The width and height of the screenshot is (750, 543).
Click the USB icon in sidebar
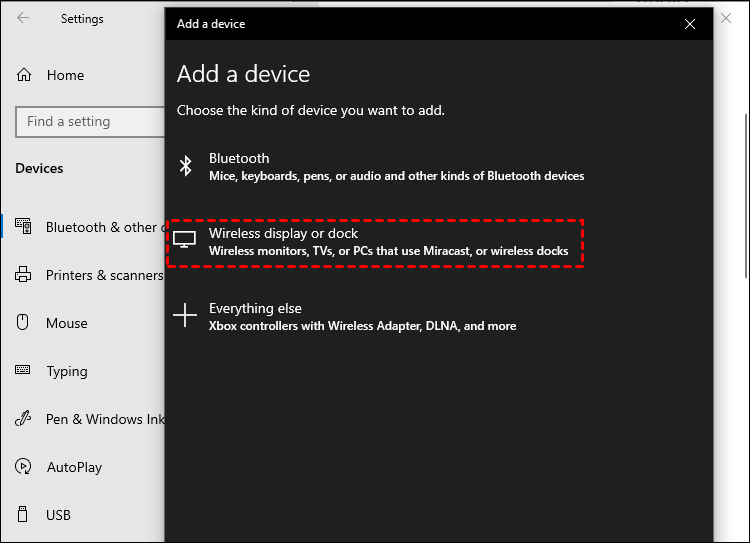click(24, 515)
